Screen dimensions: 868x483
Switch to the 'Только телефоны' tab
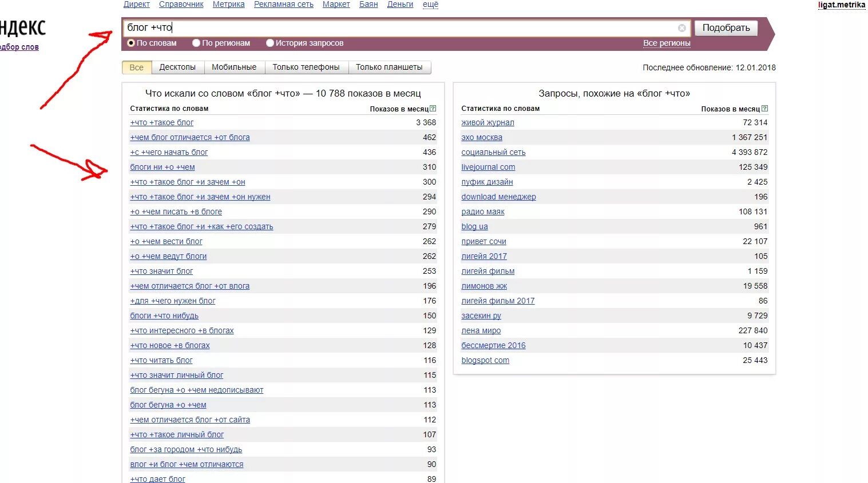306,67
